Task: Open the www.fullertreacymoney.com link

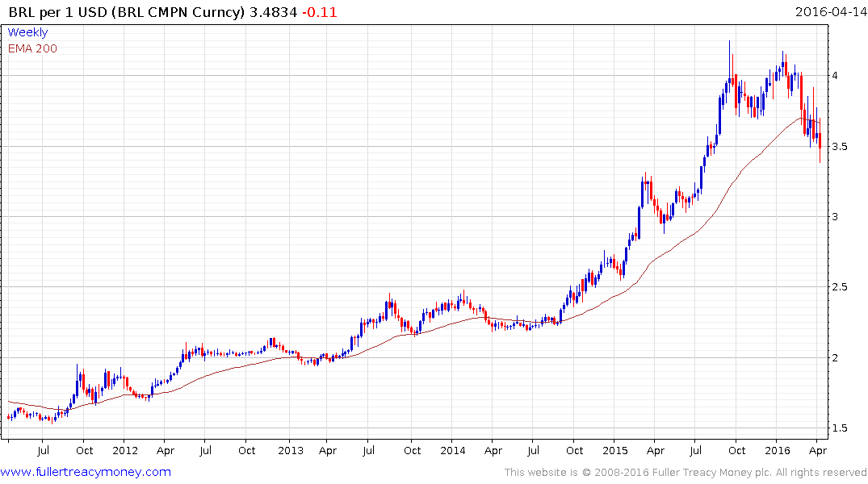Action: coord(86,472)
